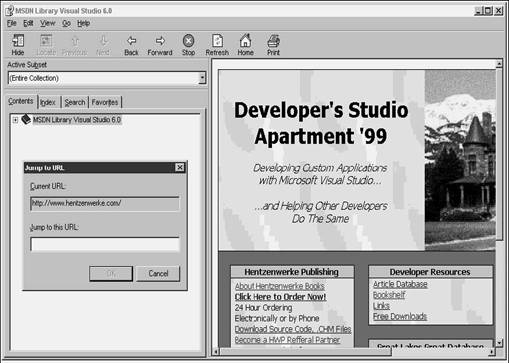509x363 pixels.
Task: Open the Free Downloads link
Action: [400, 316]
